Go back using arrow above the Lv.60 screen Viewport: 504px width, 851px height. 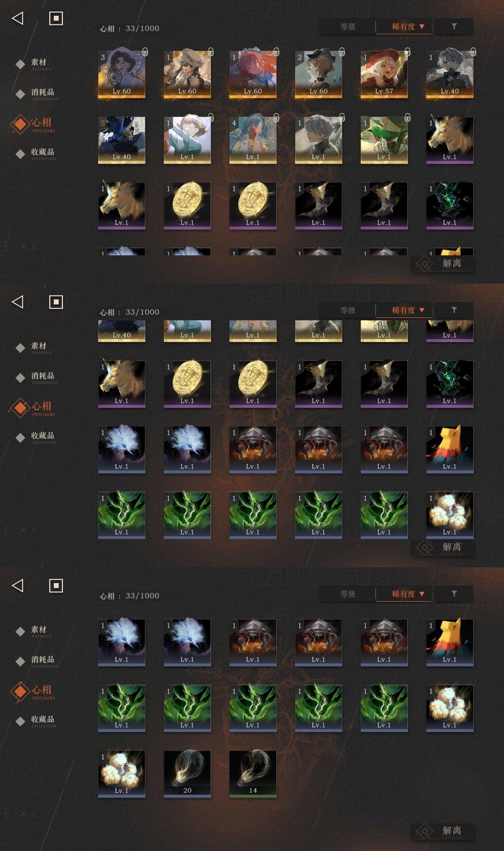click(18, 18)
